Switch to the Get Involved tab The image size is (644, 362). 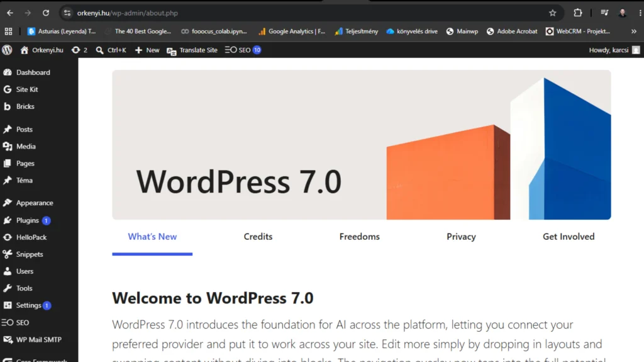[x=569, y=237]
